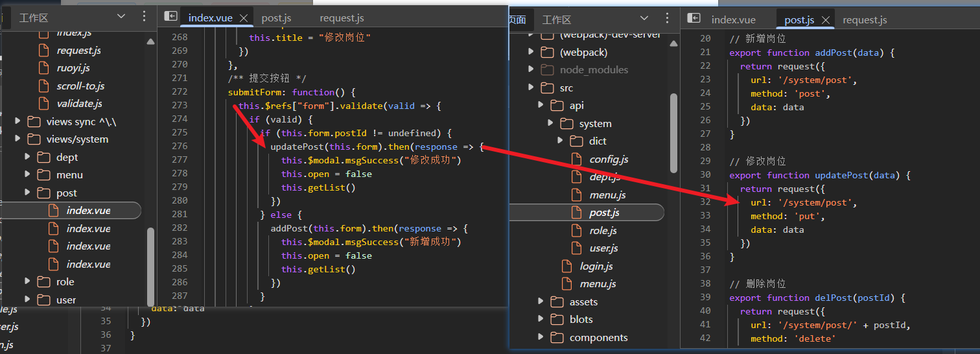Select 工作区 tab in left window
This screenshot has height=354, width=980.
[34, 18]
